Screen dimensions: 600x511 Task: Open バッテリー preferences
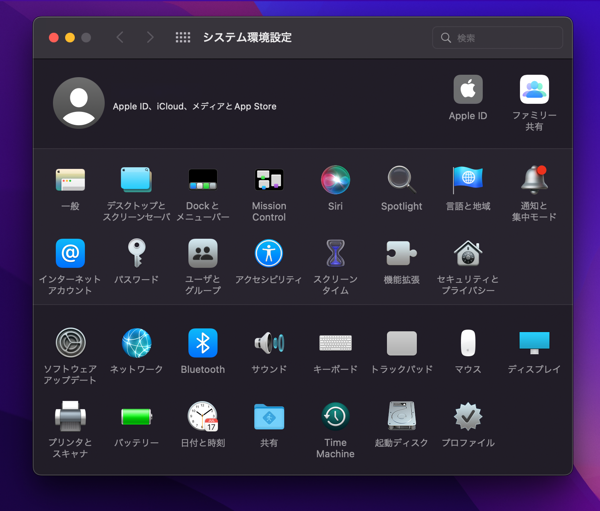(x=137, y=416)
